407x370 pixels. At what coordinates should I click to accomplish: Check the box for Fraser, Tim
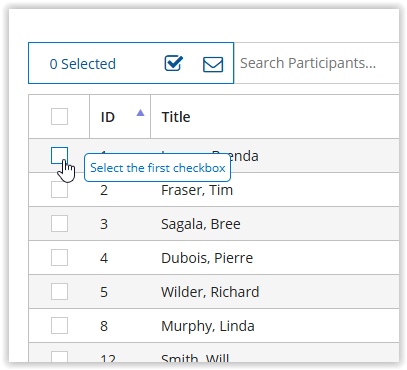tap(59, 190)
